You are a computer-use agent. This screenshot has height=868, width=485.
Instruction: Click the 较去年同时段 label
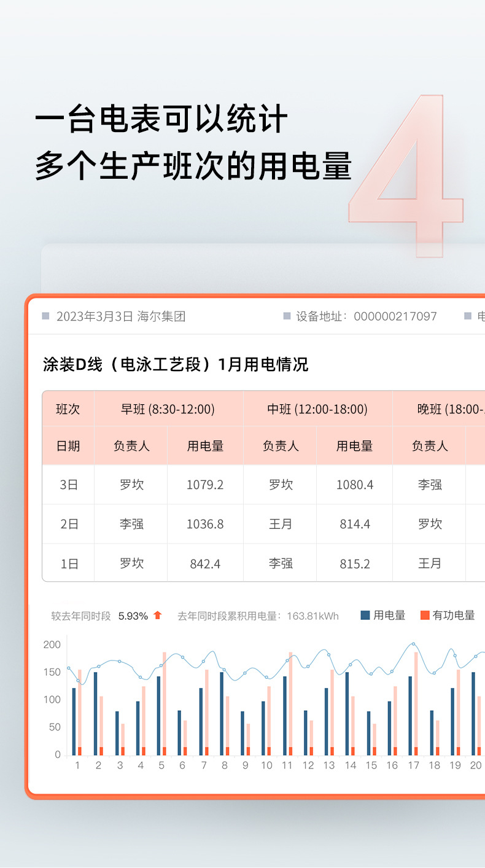click(x=81, y=616)
